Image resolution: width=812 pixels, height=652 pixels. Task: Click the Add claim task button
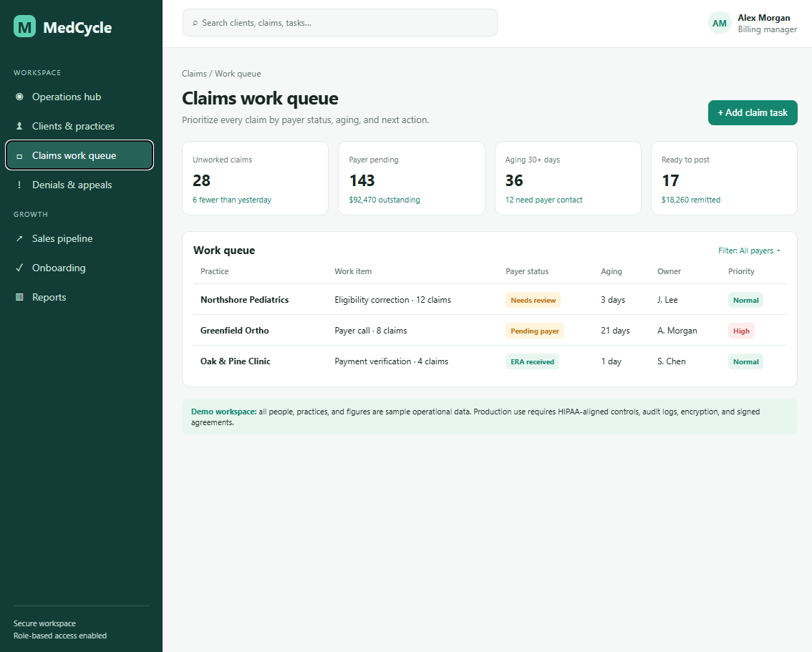pos(753,113)
